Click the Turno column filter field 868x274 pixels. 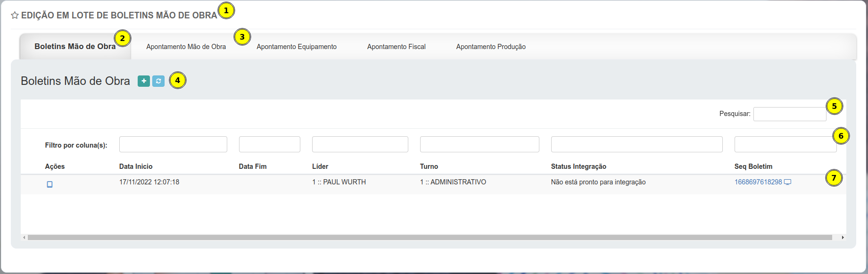click(x=479, y=144)
